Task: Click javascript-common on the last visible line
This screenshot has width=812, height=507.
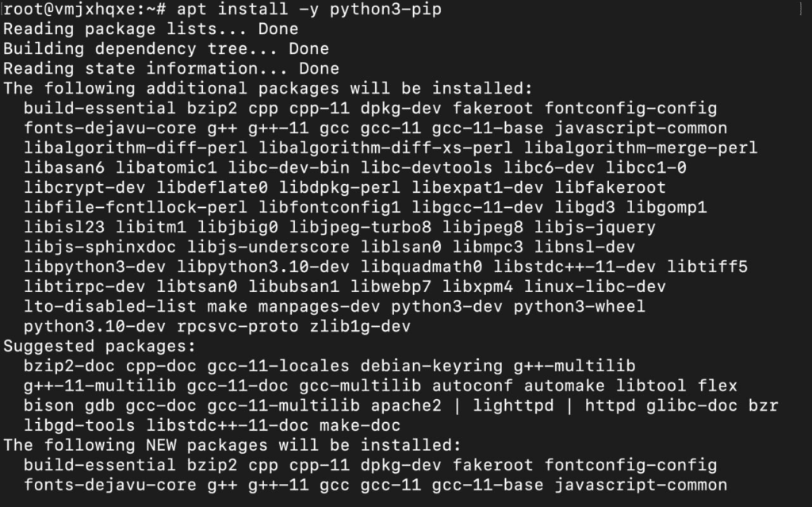Action: click(x=641, y=486)
